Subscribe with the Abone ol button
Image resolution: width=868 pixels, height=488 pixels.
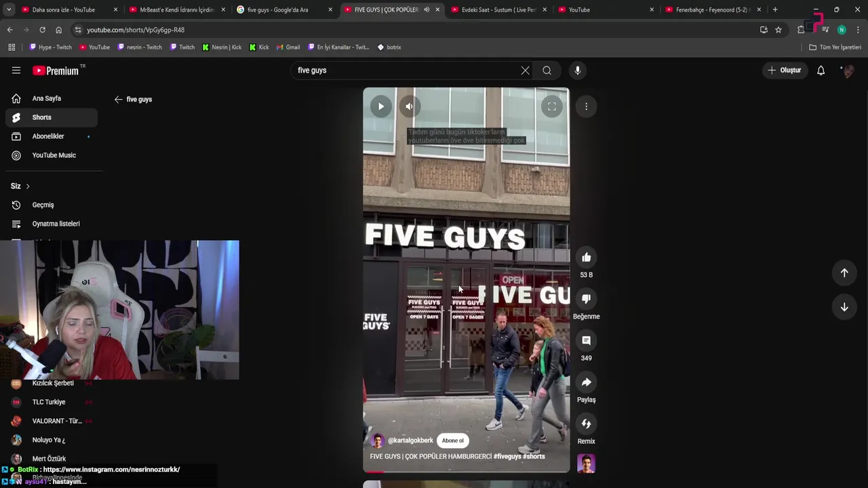[x=453, y=441]
